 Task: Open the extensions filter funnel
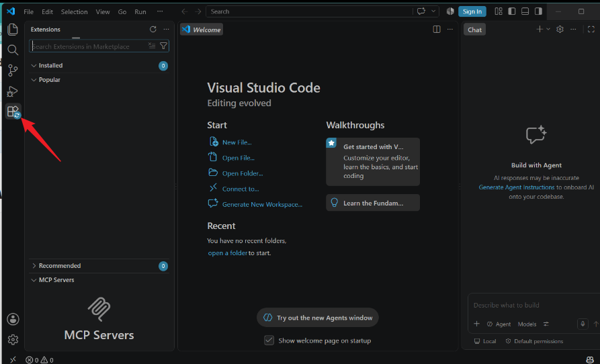click(163, 46)
